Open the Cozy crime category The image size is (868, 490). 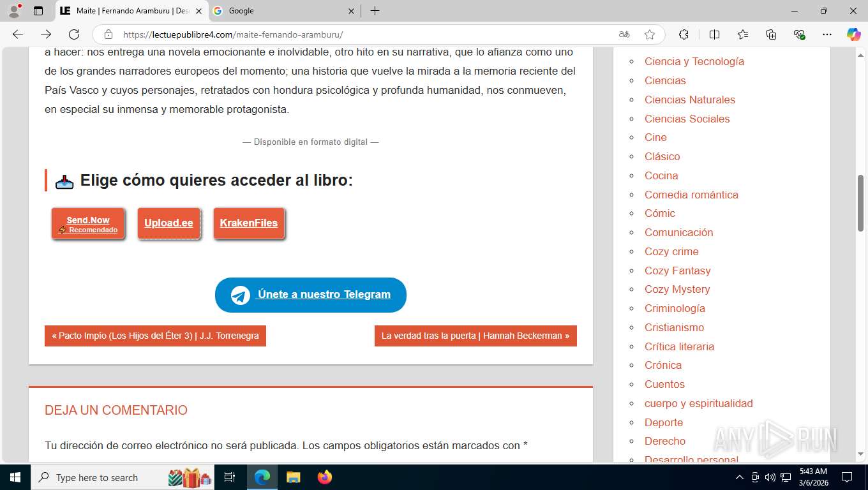tap(671, 251)
